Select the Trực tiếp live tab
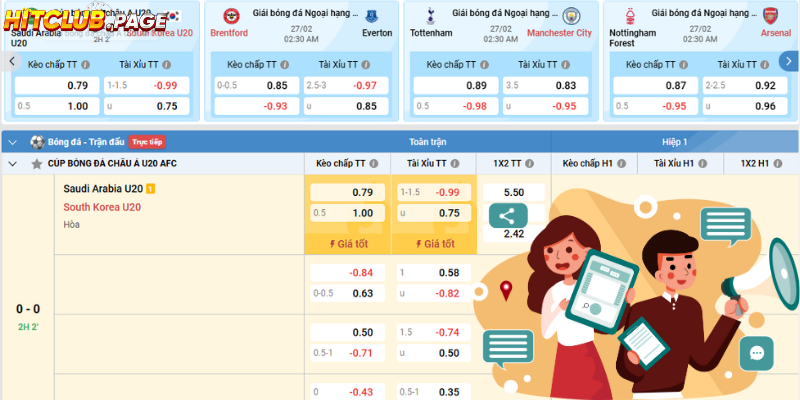Image resolution: width=800 pixels, height=400 pixels. coord(147,142)
